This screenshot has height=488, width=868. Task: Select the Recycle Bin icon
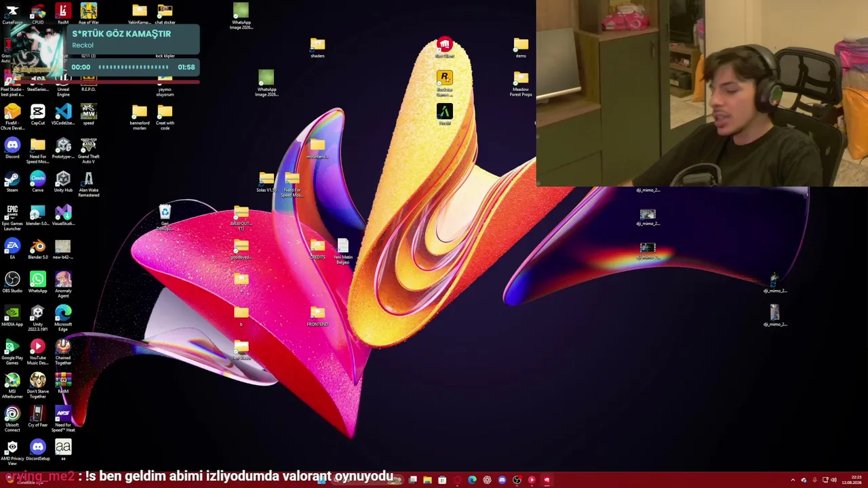[x=165, y=218]
